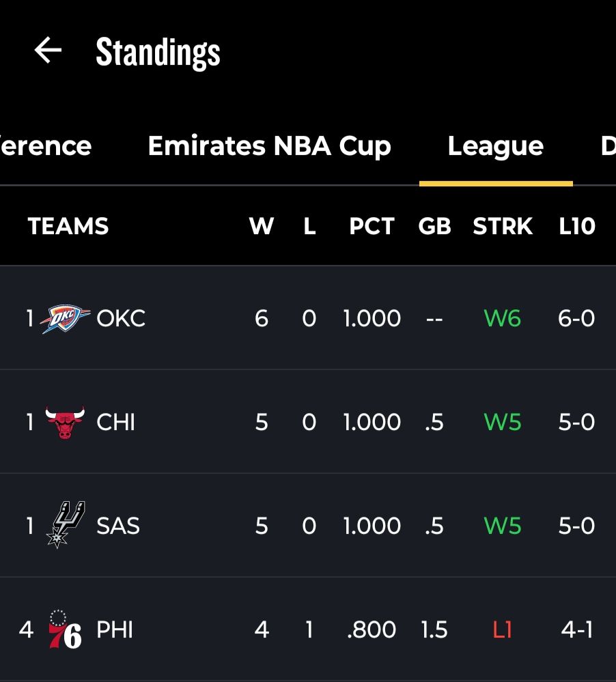Image resolution: width=616 pixels, height=682 pixels.
Task: Open the Oklahoma City Thunder logo
Action: pyautogui.click(x=66, y=318)
